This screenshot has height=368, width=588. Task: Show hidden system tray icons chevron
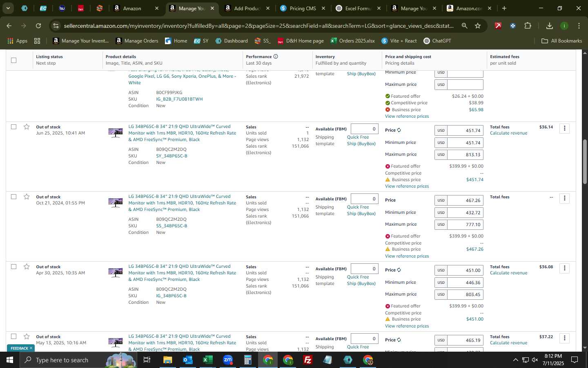515,360
